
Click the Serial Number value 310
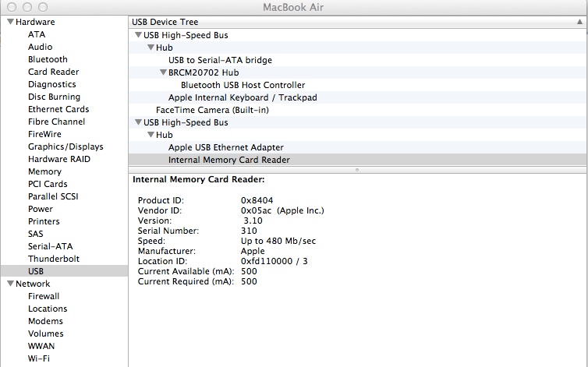(249, 231)
